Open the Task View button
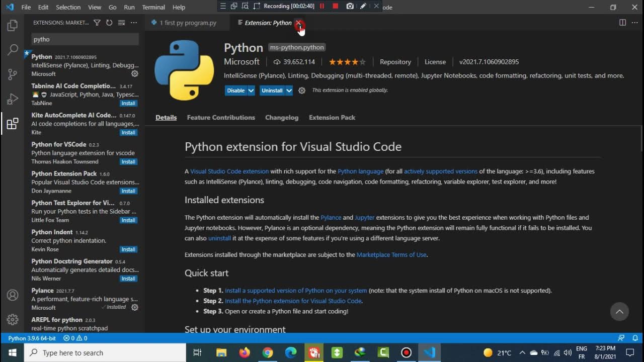The image size is (644, 362). [197, 352]
